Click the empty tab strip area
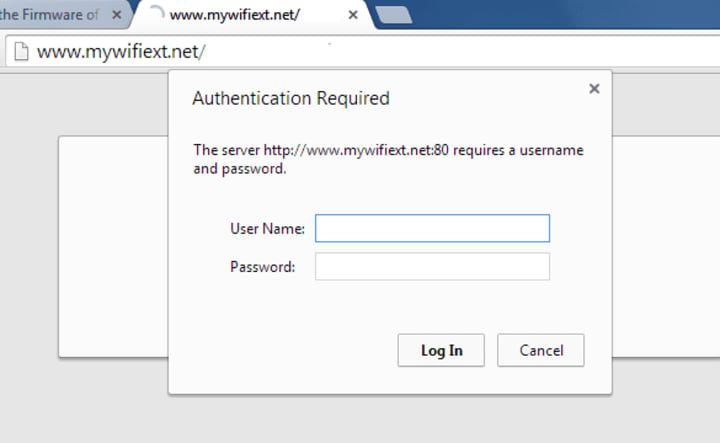 (560, 16)
